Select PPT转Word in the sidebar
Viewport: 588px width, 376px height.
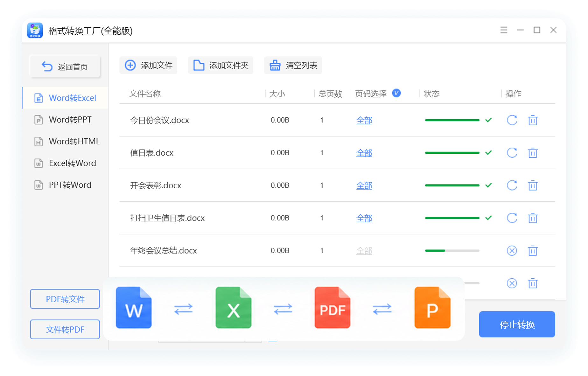(x=65, y=185)
